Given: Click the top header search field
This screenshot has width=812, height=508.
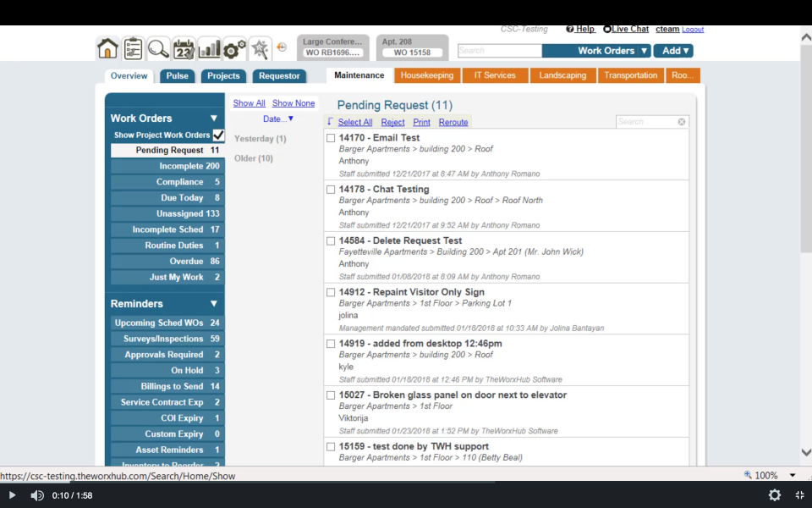Looking at the screenshot, I should click(500, 51).
